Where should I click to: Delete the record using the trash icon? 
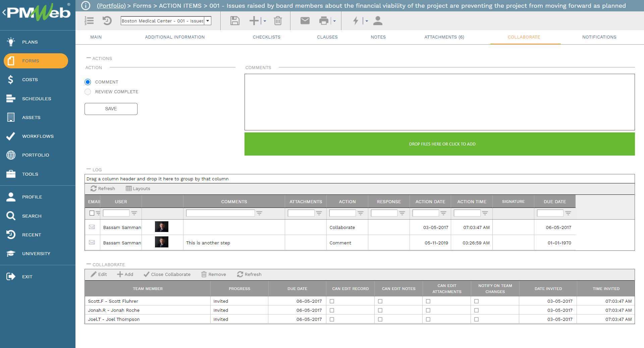[278, 21]
